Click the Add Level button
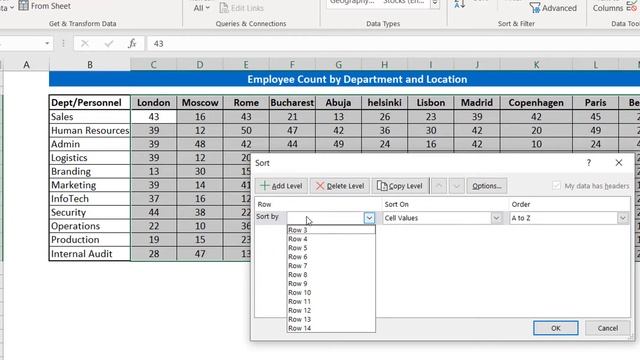 [x=281, y=186]
